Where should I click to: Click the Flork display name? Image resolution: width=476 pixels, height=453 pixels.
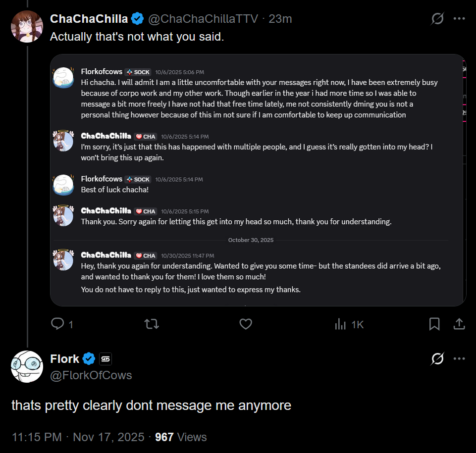[65, 358]
